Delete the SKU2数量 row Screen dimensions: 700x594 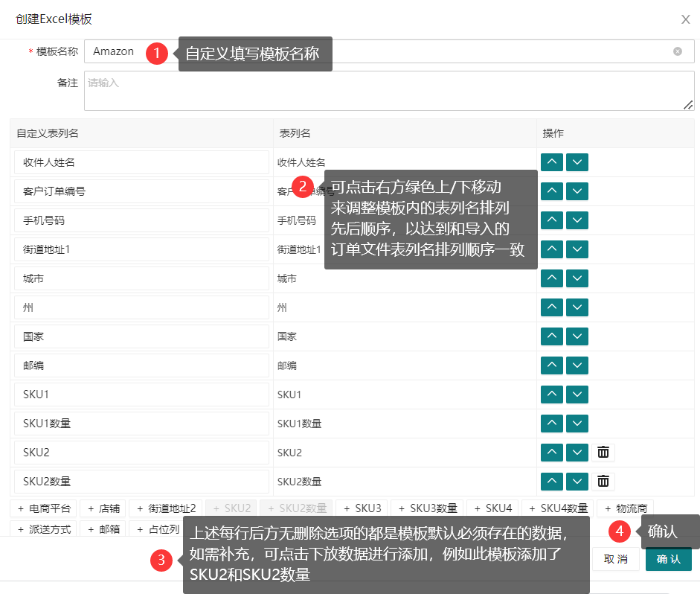[x=603, y=482]
